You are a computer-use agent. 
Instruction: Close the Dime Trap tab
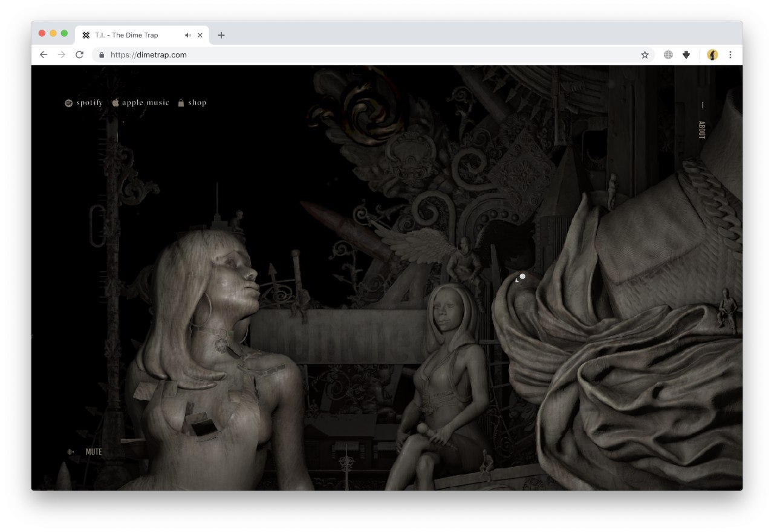pos(200,35)
